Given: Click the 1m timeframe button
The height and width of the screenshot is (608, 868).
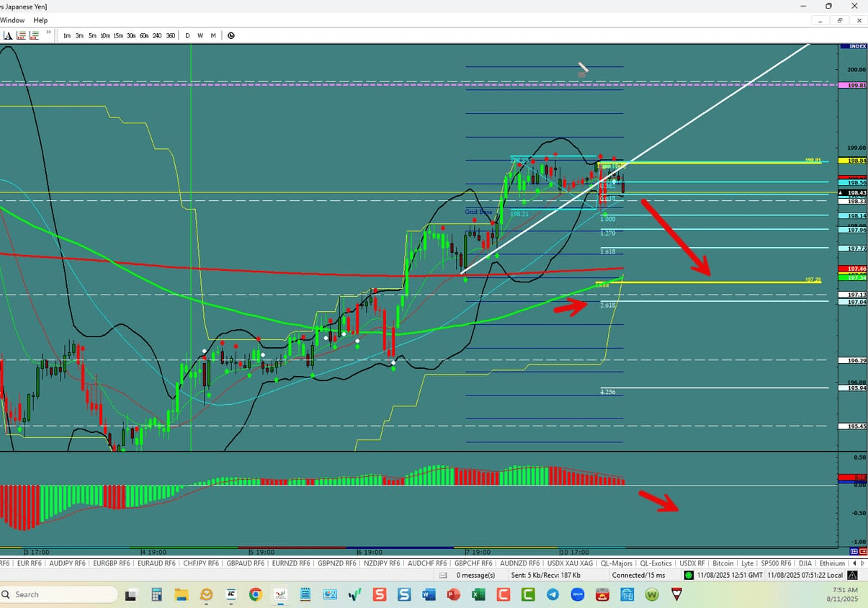Looking at the screenshot, I should 66,35.
